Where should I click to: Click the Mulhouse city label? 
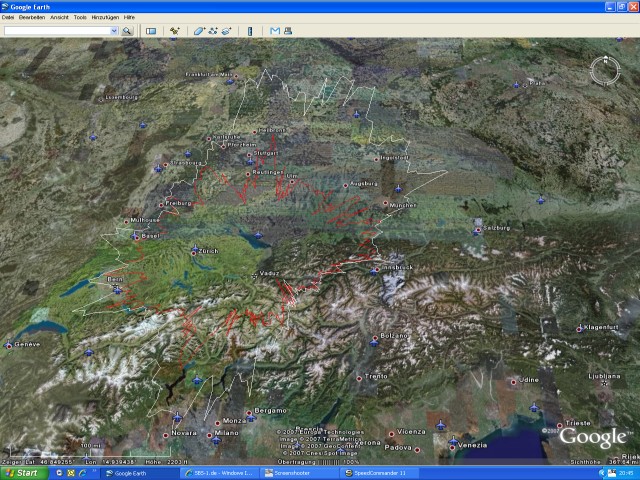(145, 220)
